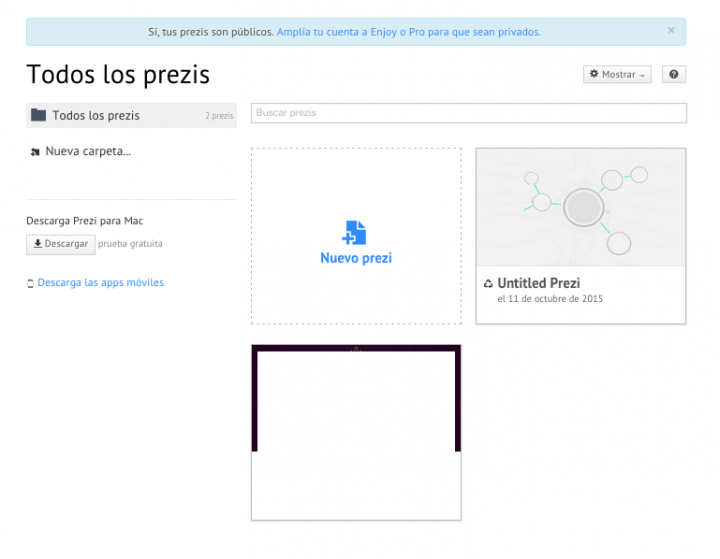The height and width of the screenshot is (559, 720).
Task: Open the Untitled Prezi thumbnail preview
Action: click(580, 207)
